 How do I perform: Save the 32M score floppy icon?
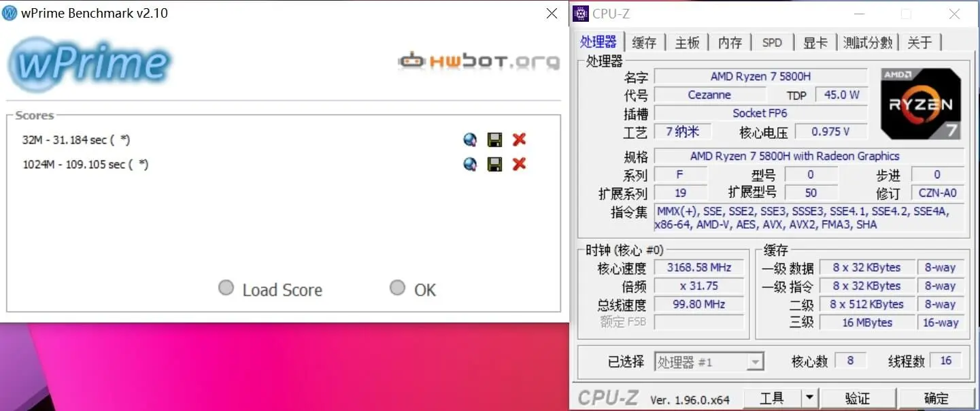coord(494,139)
